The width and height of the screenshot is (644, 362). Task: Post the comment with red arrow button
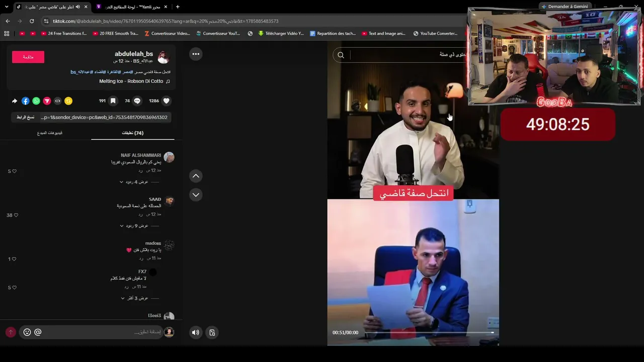[x=11, y=332]
